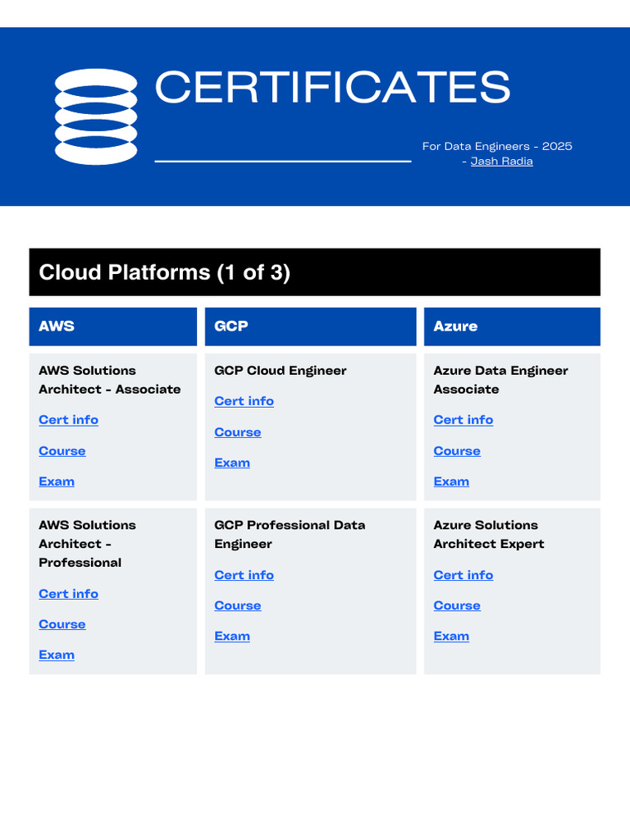Open Exam link for Azure Data Engineer Associate
Viewport: 630px width, 840px height.
pos(451,482)
